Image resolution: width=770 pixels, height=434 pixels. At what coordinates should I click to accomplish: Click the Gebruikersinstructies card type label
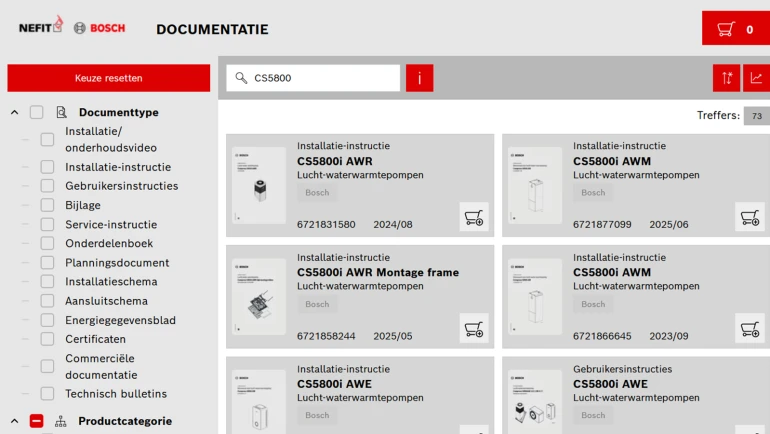(x=622, y=369)
